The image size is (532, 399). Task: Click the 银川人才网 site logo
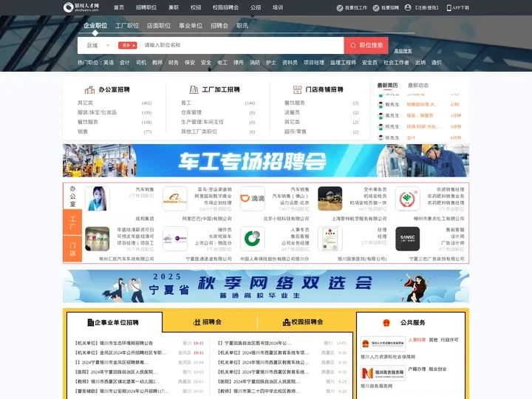click(81, 7)
